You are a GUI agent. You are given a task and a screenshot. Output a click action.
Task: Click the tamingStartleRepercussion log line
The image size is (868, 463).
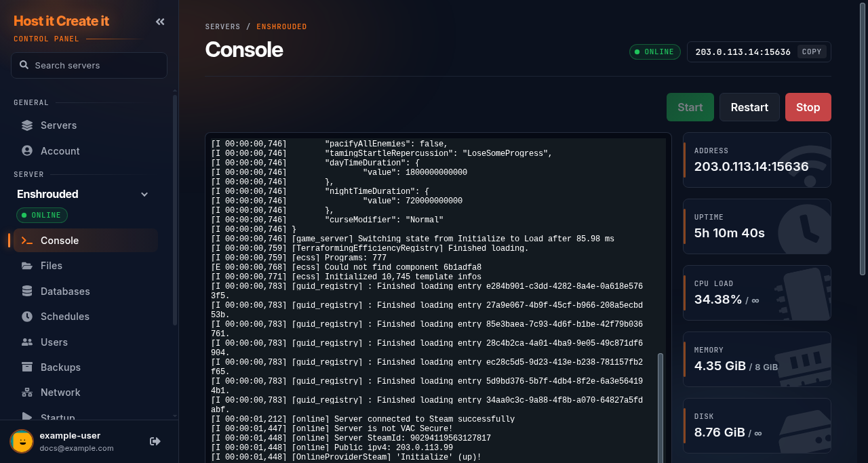(x=382, y=153)
